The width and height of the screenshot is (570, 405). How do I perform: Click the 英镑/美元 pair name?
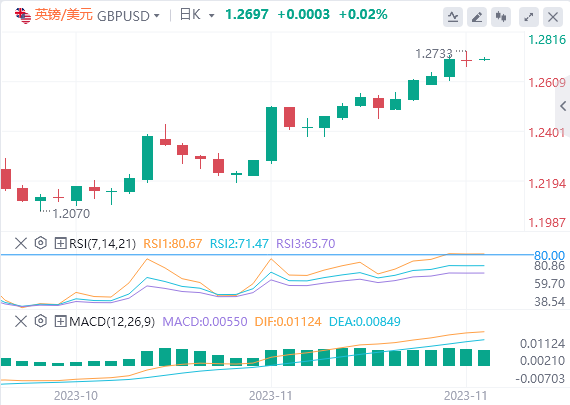[x=64, y=15]
